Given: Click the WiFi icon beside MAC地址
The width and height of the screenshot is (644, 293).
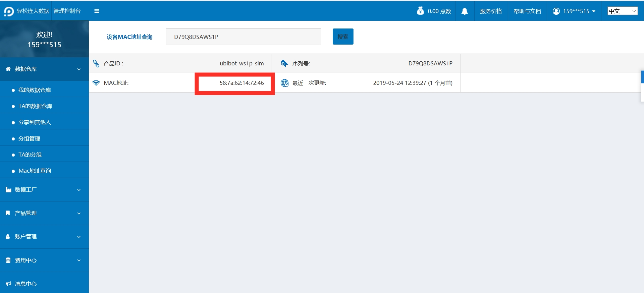Looking at the screenshot, I should [x=96, y=83].
